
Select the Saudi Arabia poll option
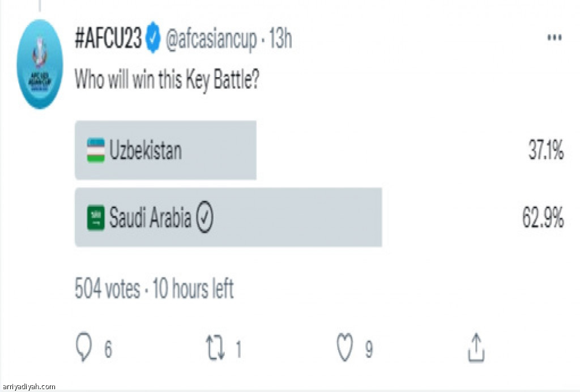228,218
